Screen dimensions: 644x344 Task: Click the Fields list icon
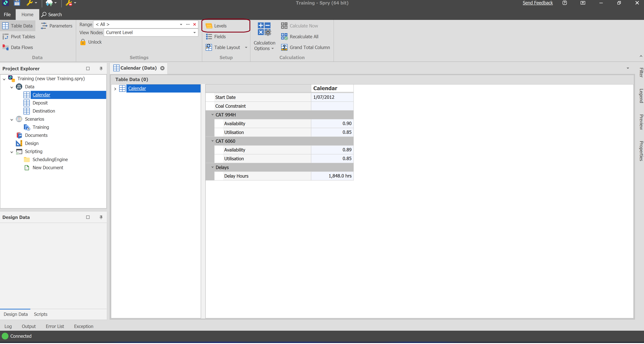tap(209, 37)
